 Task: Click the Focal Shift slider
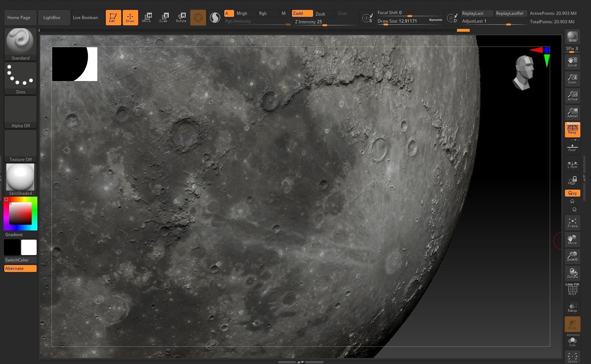[410, 13]
